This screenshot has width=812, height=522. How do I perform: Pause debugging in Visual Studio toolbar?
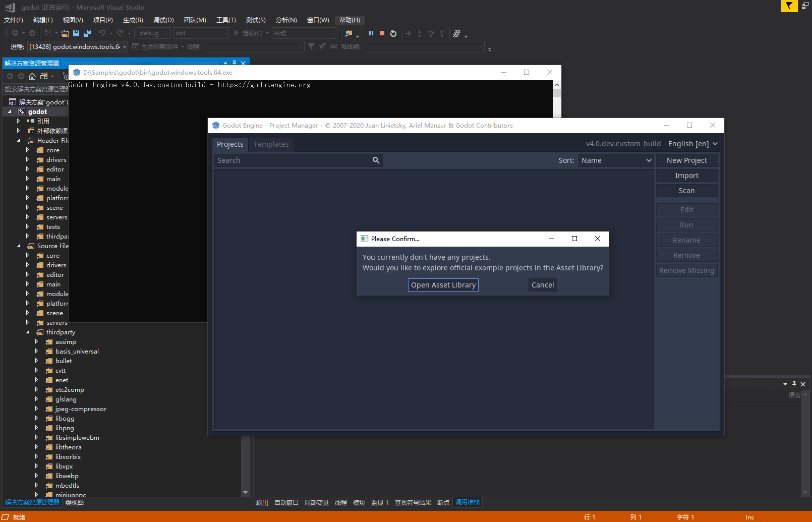pyautogui.click(x=371, y=33)
